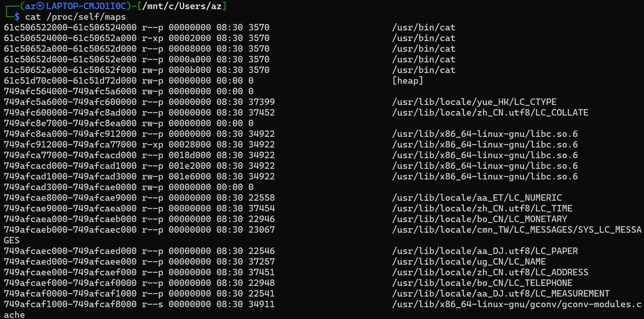Click the dollar sign prompt symbol
The height and width of the screenshot is (319, 644).
(x=17, y=17)
